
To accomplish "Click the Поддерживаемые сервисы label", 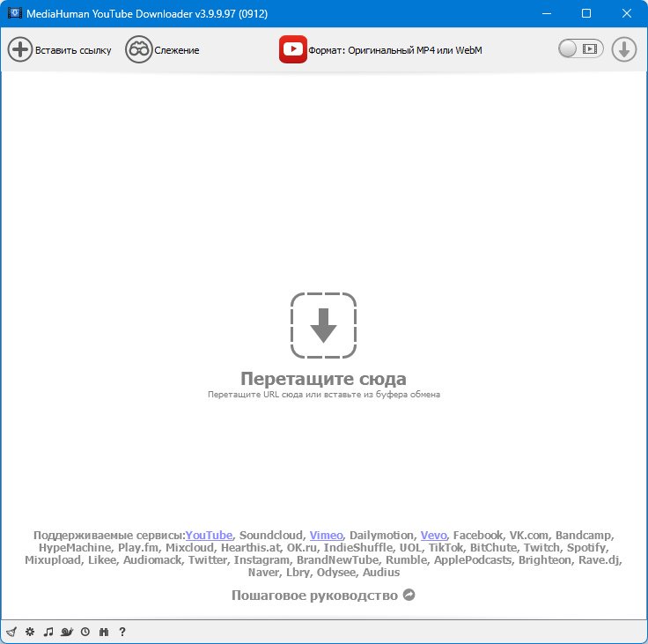I will pos(109,536).
